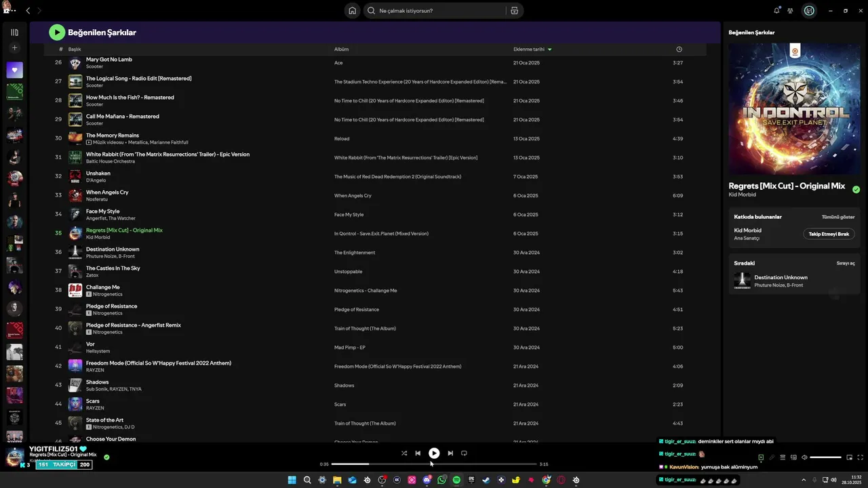Skip to the previous track
Screen dimensions: 868x488
click(x=418, y=453)
